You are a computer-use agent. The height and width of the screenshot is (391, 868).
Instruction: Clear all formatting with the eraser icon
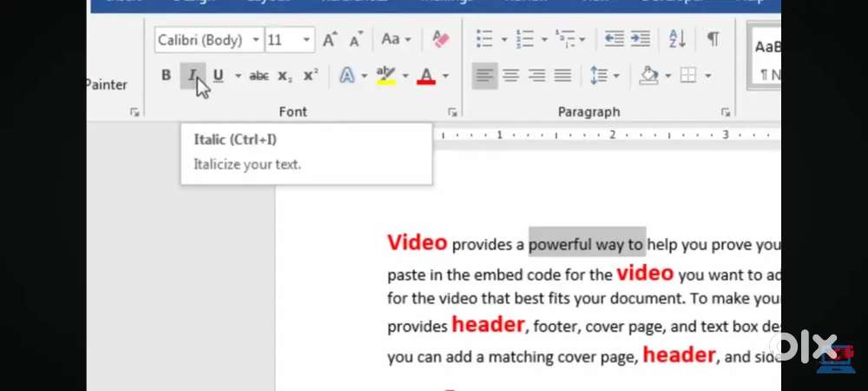click(x=441, y=39)
